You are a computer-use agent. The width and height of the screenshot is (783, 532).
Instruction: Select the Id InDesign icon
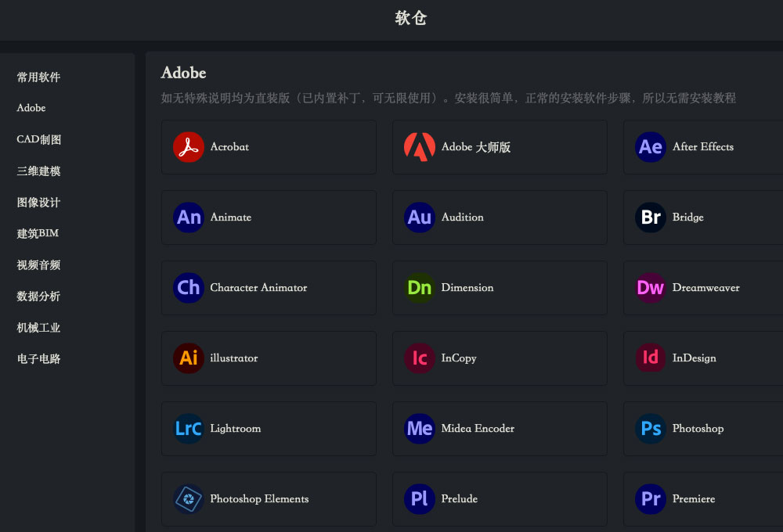coord(650,358)
